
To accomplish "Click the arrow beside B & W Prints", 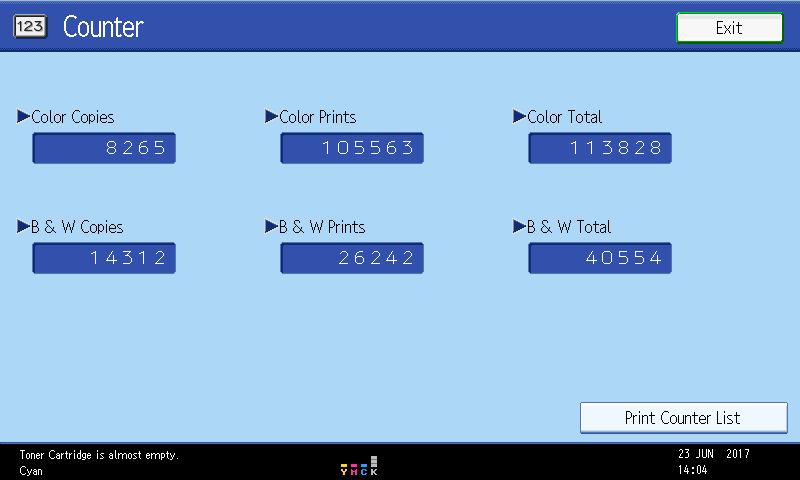I will (271, 227).
